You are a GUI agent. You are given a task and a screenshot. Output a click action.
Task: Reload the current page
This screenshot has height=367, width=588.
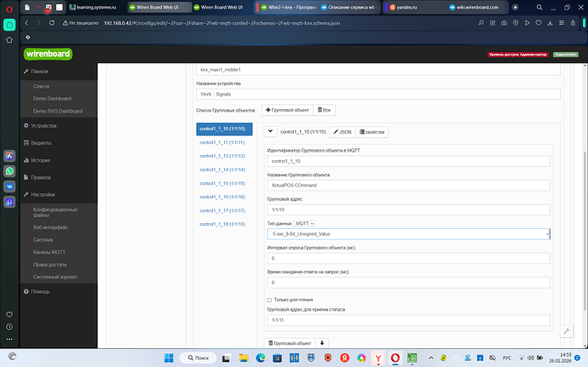pyautogui.click(x=52, y=23)
